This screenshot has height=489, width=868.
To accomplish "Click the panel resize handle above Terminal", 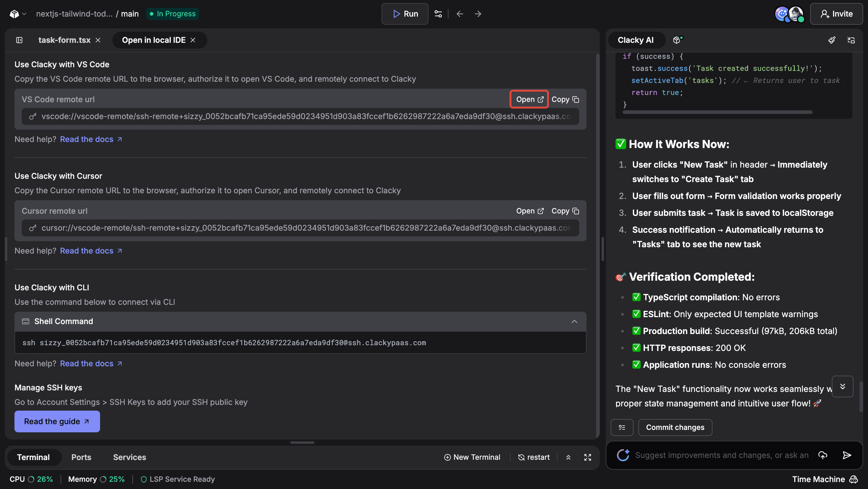I will (302, 443).
